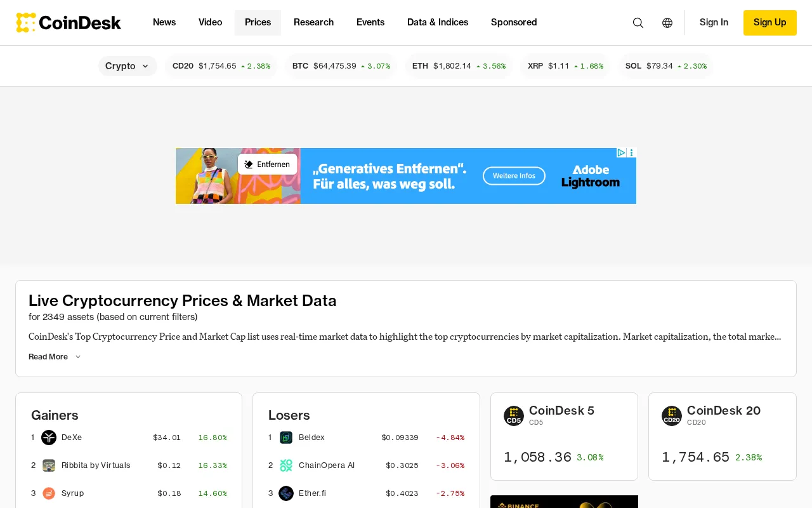Click the CoinDesk 20 value 1,754.65
This screenshot has width=812, height=508.
click(695, 457)
